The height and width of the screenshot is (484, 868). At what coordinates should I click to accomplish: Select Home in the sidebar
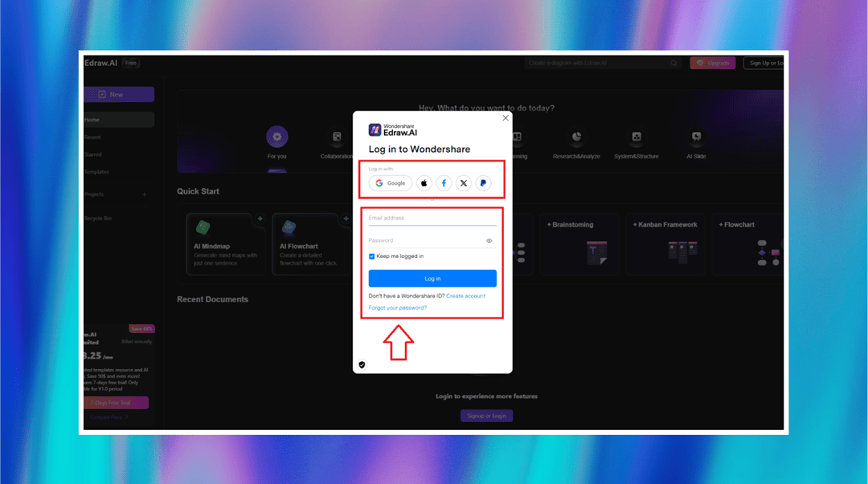click(119, 120)
